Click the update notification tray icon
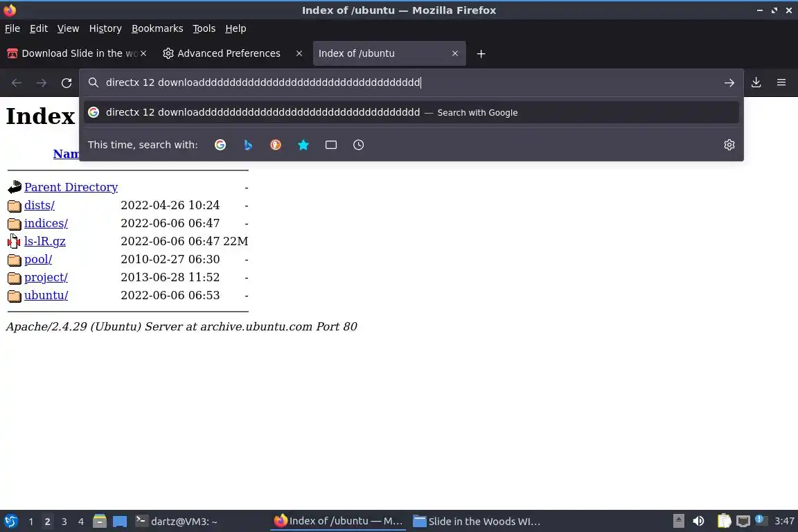The height and width of the screenshot is (532, 798). click(x=759, y=520)
